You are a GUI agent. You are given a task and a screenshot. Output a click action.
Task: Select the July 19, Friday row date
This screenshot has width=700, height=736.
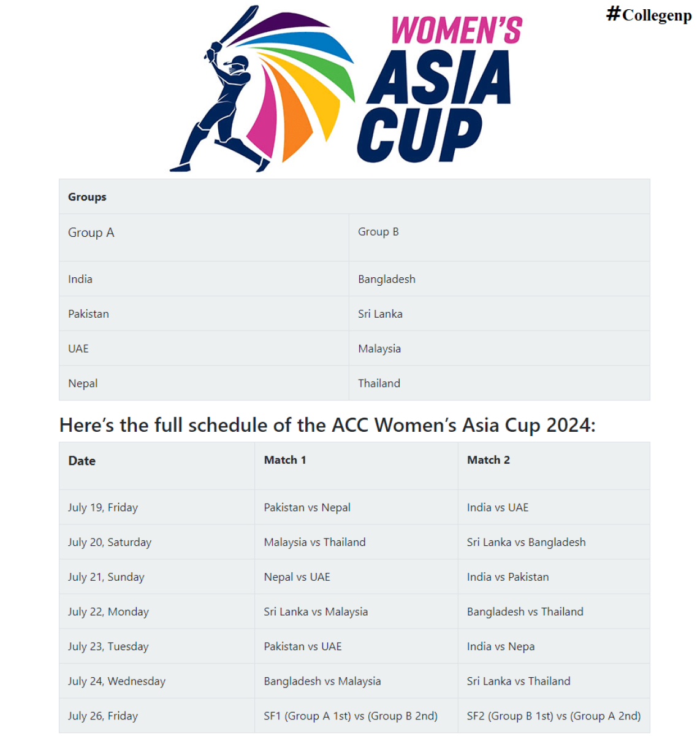(103, 507)
